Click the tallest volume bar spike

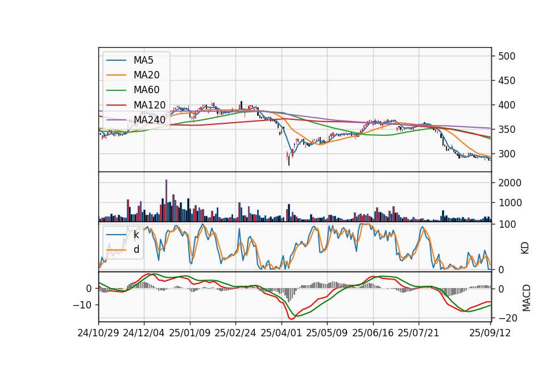pyautogui.click(x=167, y=201)
